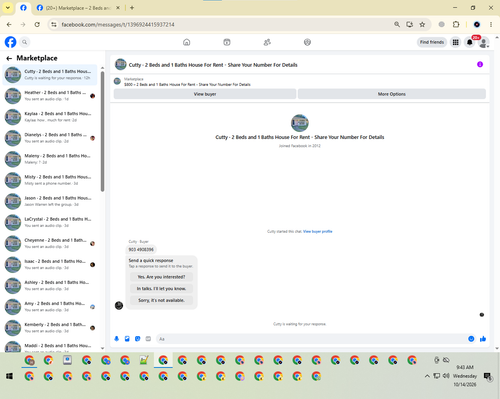Open the Amy conversation

pyautogui.click(x=50, y=307)
